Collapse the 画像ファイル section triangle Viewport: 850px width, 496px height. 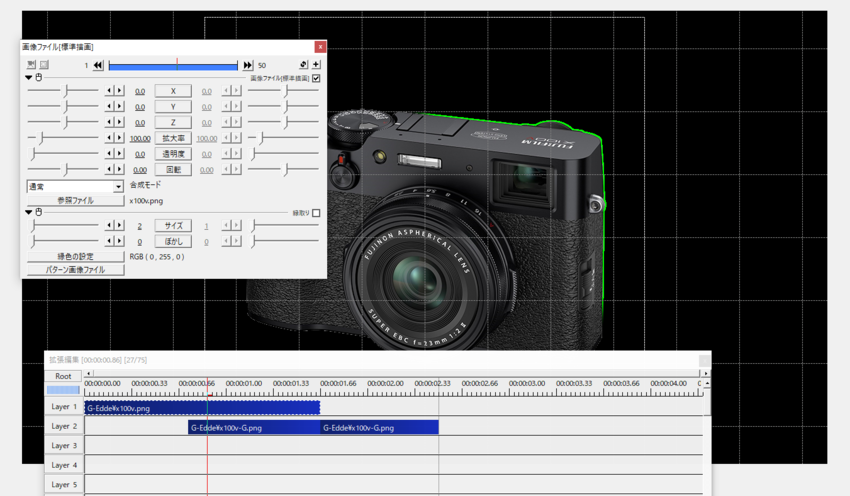29,78
